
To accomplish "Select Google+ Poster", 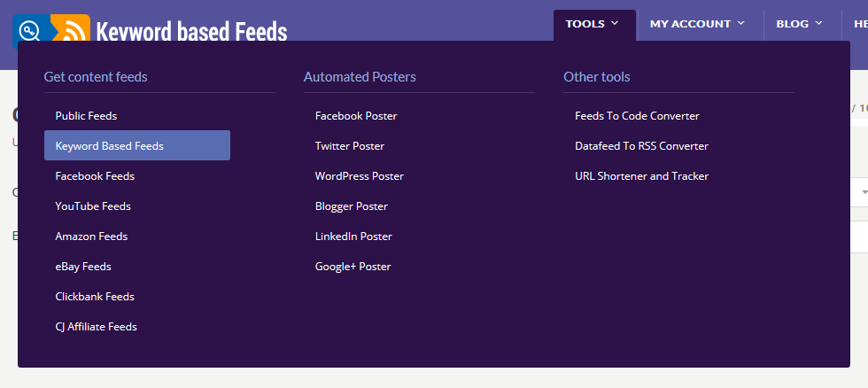I will [353, 267].
